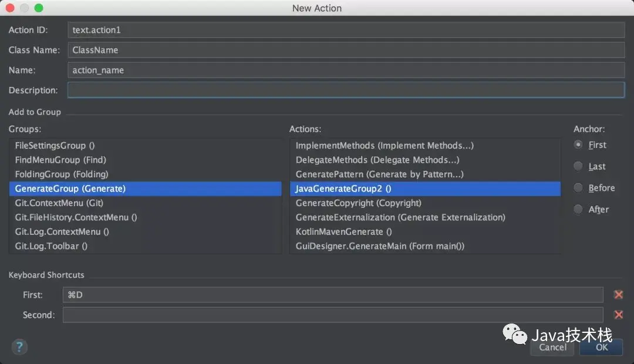This screenshot has width=634, height=364.
Task: Choose the Before anchor option
Action: (x=579, y=188)
